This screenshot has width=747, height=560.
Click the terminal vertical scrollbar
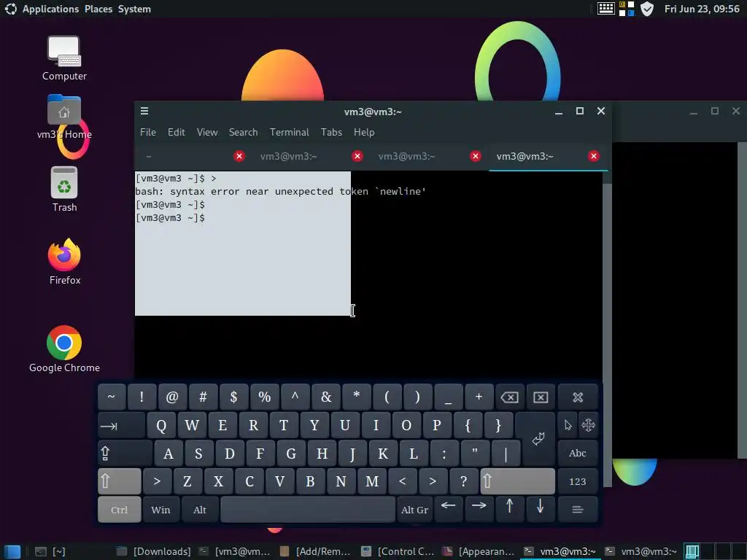pyautogui.click(x=606, y=329)
